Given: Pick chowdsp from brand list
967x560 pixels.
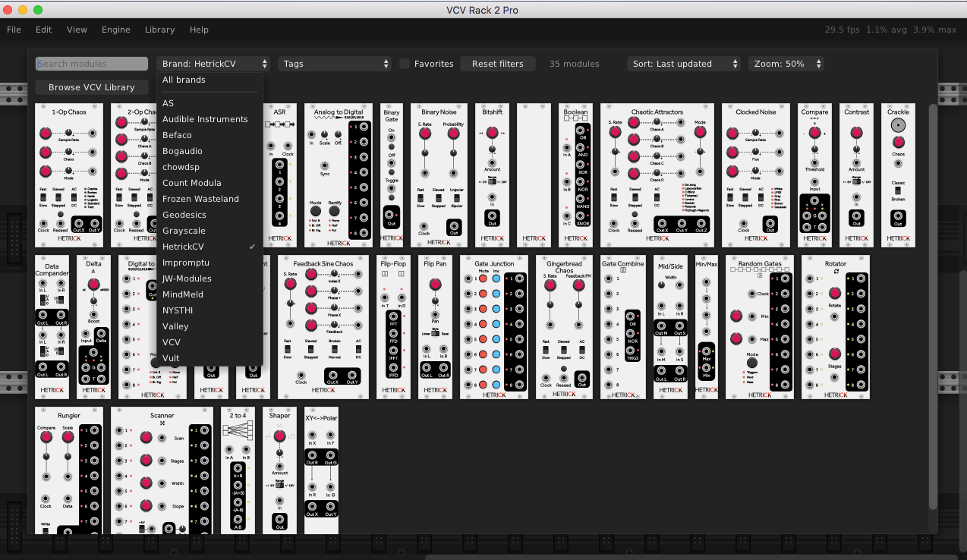Looking at the screenshot, I should pyautogui.click(x=209, y=167).
